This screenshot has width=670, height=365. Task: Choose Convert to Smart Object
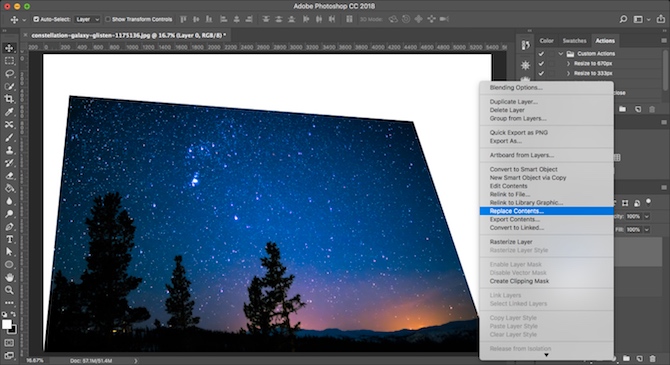523,169
